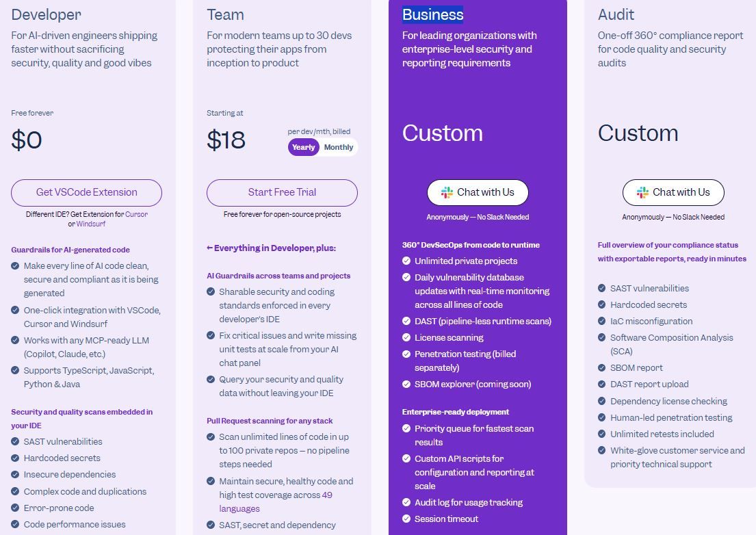This screenshot has width=756, height=535.
Task: Click Start Free Trial button
Action: tap(282, 192)
